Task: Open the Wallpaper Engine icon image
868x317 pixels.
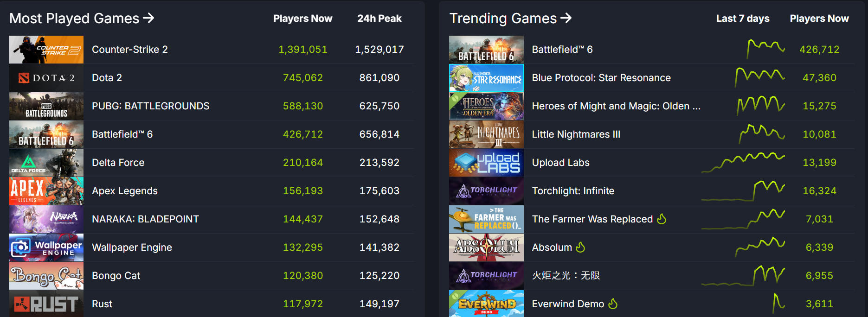Action: pos(46,247)
